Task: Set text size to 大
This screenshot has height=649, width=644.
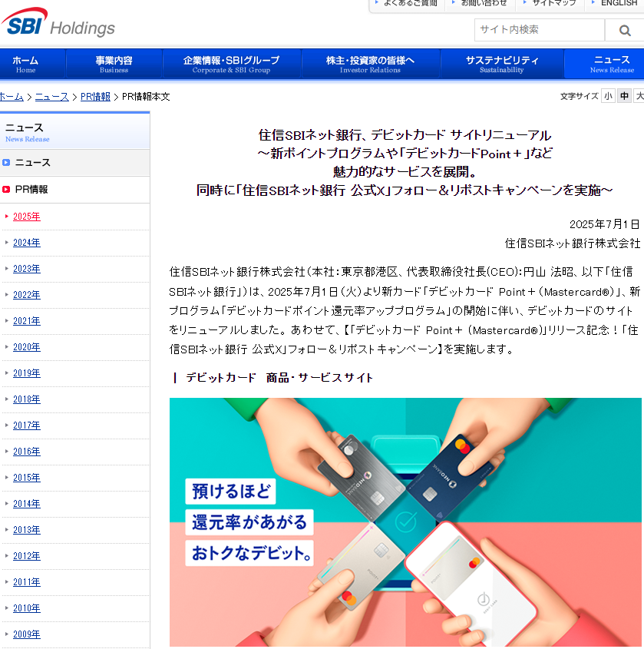Action: tap(639, 96)
